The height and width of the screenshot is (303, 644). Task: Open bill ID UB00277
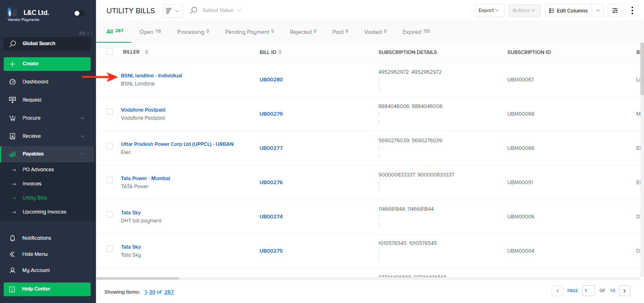pos(271,148)
